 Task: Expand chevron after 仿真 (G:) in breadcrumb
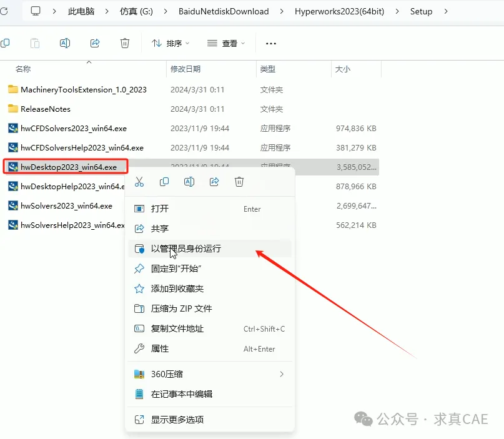(x=166, y=12)
